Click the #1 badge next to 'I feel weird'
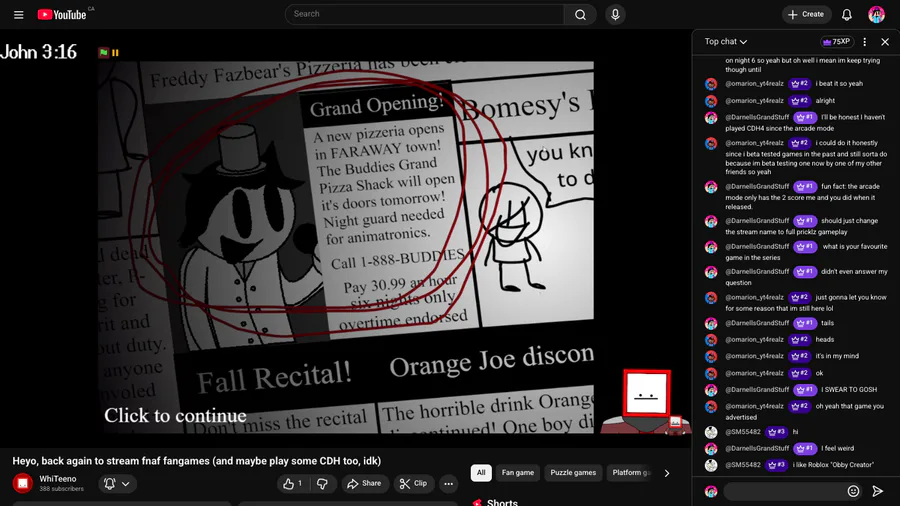The image size is (900, 506). [805, 449]
